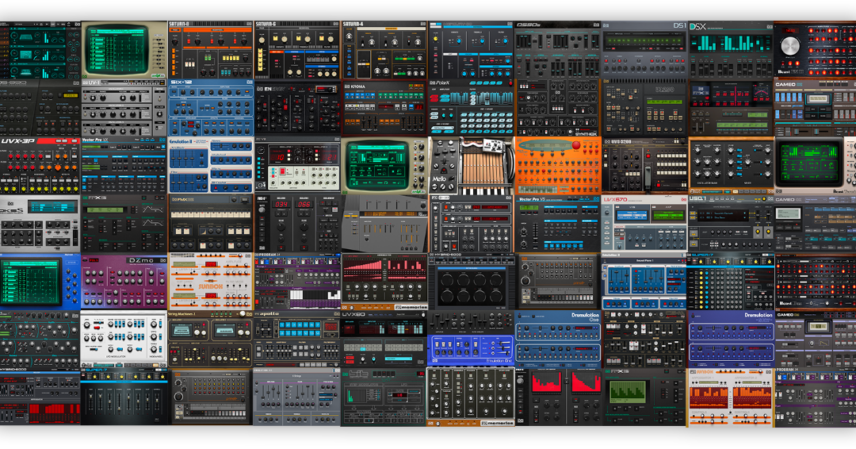Open the FMX thumbnail with green display

click(644, 397)
